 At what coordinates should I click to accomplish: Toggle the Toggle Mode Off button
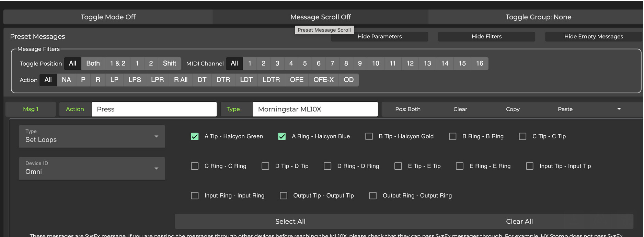coord(108,17)
